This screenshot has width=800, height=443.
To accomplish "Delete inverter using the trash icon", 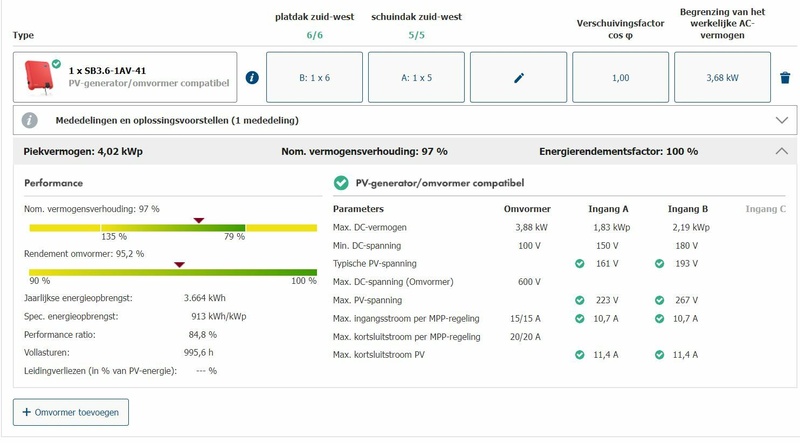I will click(x=785, y=78).
